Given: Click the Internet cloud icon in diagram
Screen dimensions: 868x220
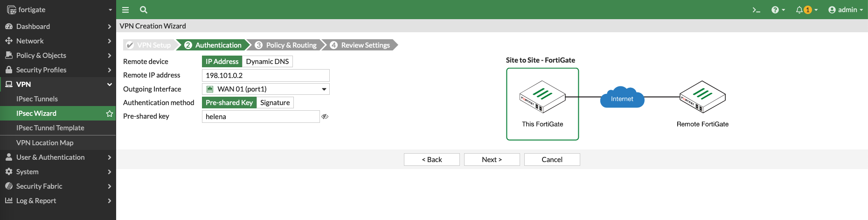Looking at the screenshot, I should tap(622, 98).
